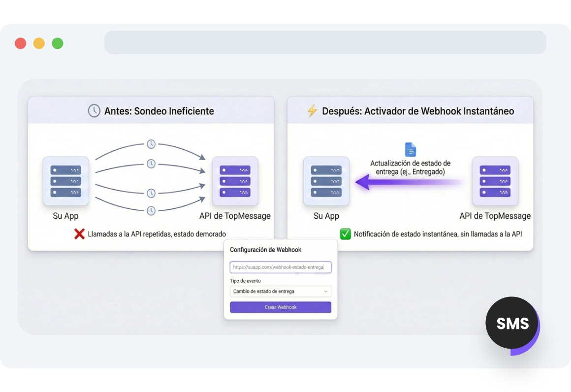Image resolution: width=571 pixels, height=392 pixels.
Task: Click the chevron in the event type selector
Action: click(x=325, y=291)
